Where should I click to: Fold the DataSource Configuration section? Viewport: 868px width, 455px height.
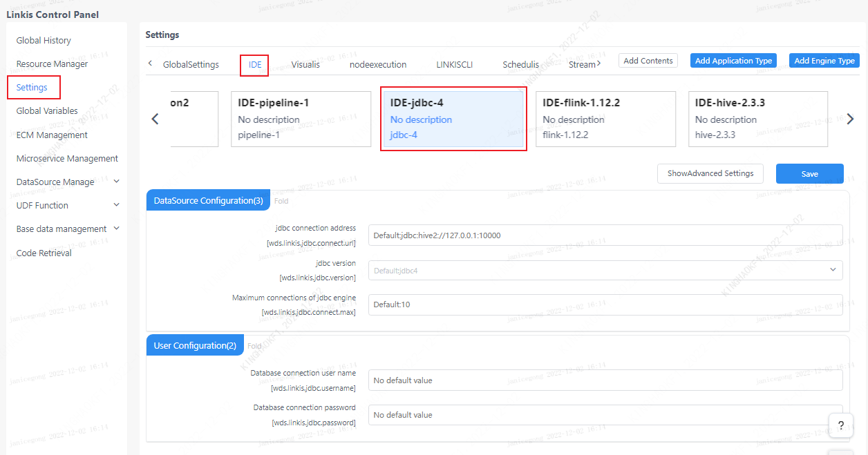[281, 201]
